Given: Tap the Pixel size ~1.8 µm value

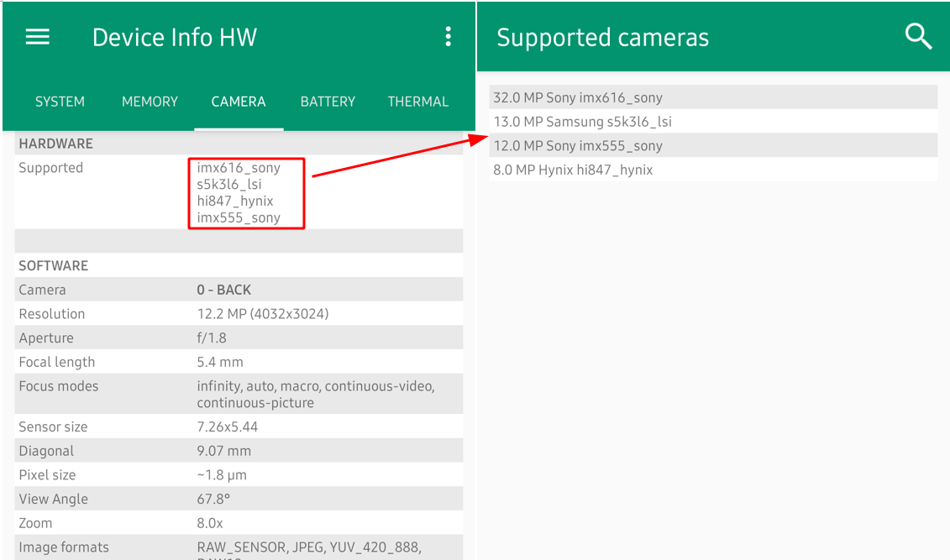Looking at the screenshot, I should click(x=222, y=475).
